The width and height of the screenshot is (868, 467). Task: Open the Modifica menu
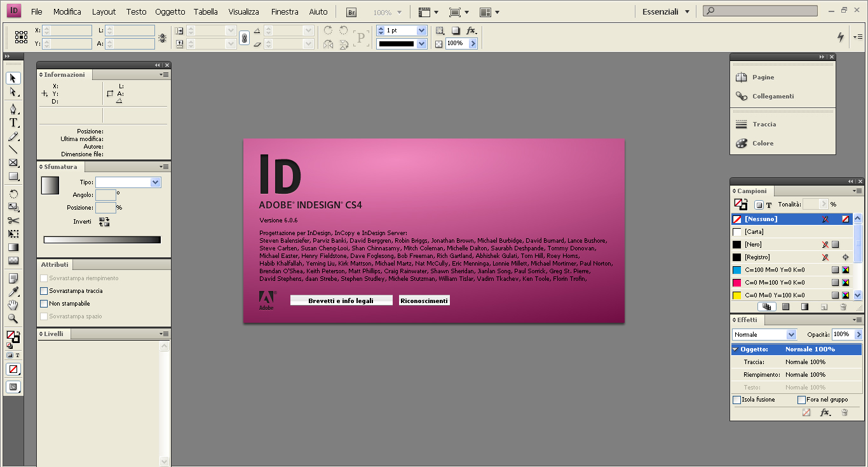point(67,12)
